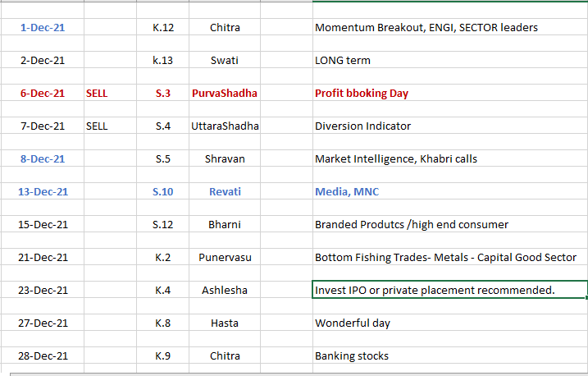Select the Ashlesha cell
Viewport: 588px width, 376px height.
coord(225,290)
